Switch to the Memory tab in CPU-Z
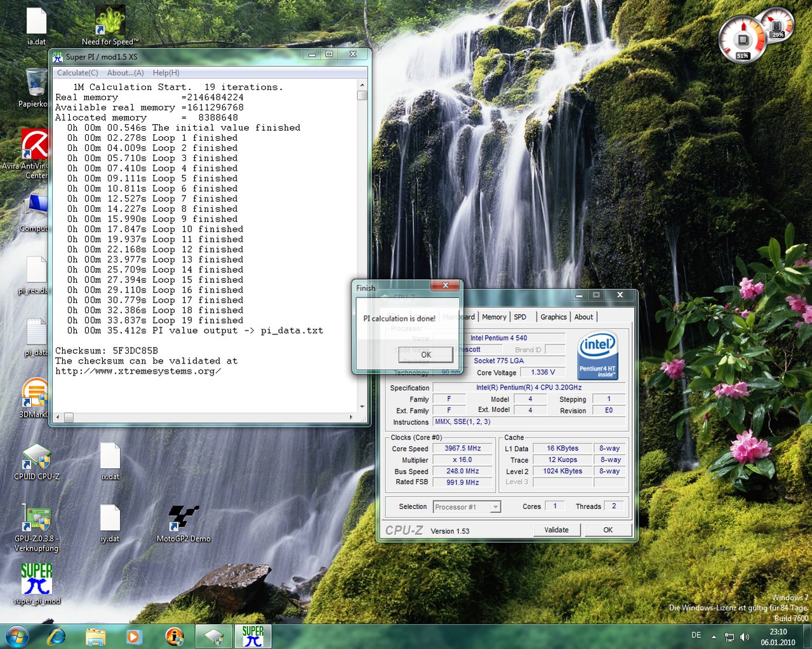The image size is (812, 649). [494, 317]
